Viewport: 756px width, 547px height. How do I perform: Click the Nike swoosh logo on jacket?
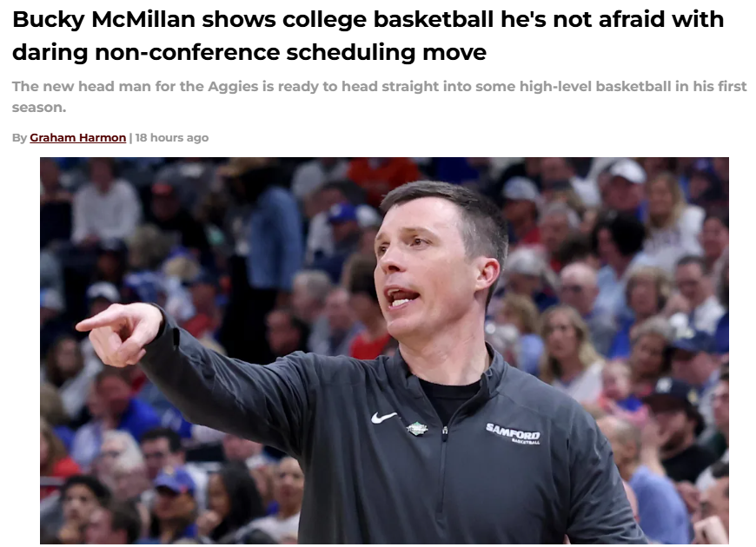coord(384,417)
